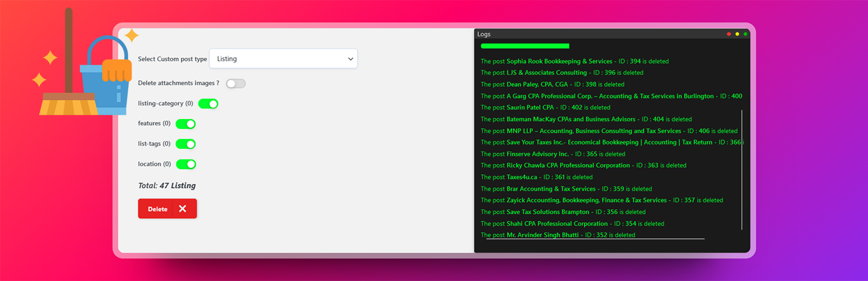868x281 pixels.
Task: Click the red dot in the Logs title bar
Action: coord(729,34)
